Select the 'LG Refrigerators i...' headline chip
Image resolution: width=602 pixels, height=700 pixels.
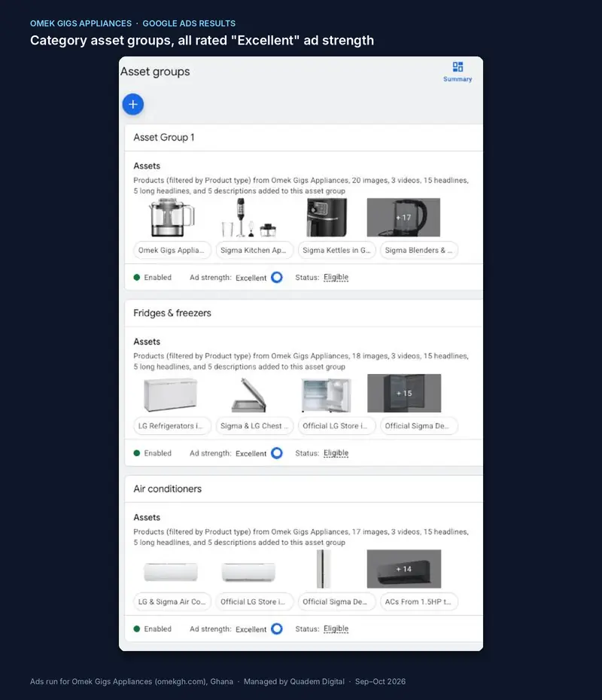pyautogui.click(x=172, y=426)
